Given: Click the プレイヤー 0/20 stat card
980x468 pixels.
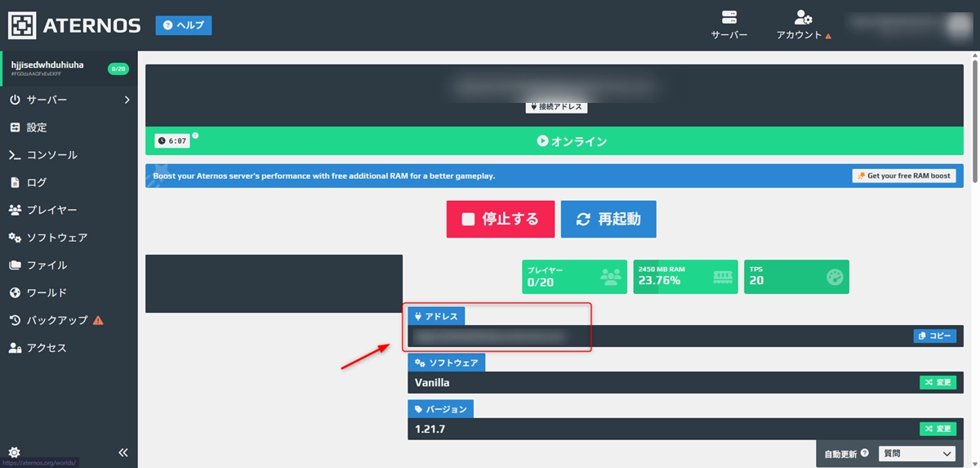Looking at the screenshot, I should [574, 277].
